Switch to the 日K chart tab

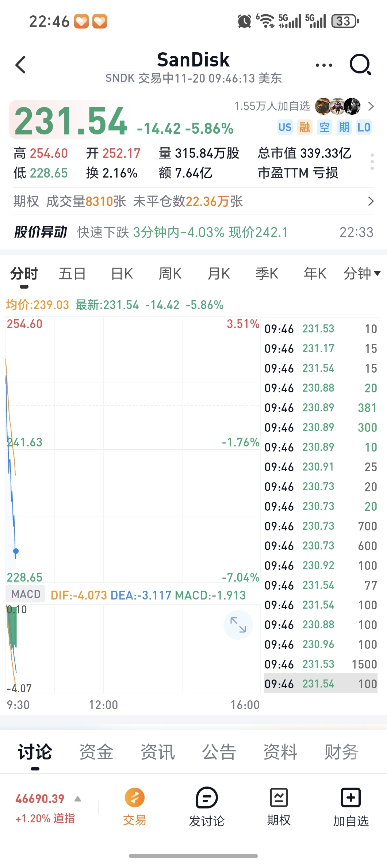122,273
